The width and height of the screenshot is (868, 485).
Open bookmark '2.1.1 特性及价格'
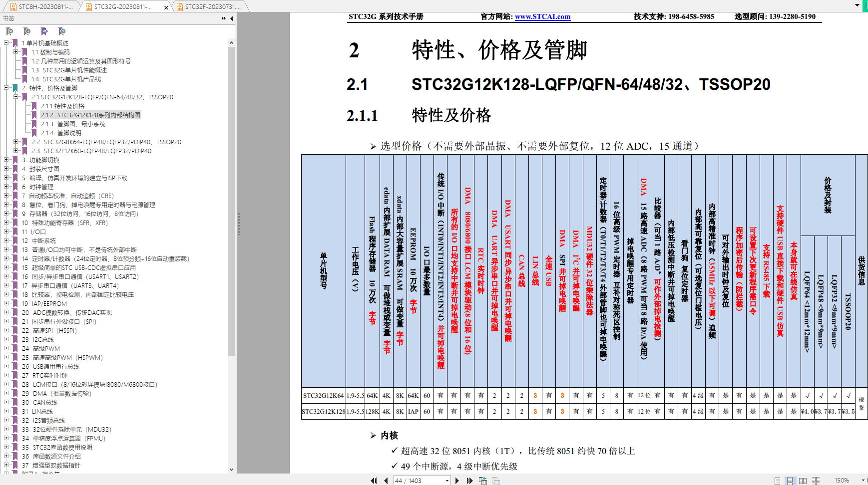coord(63,106)
